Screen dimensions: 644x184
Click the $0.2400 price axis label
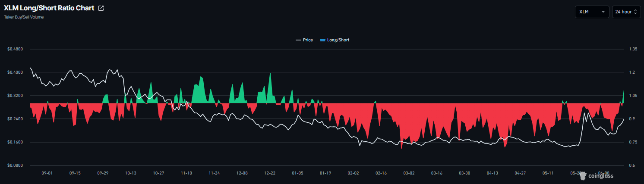click(x=15, y=119)
